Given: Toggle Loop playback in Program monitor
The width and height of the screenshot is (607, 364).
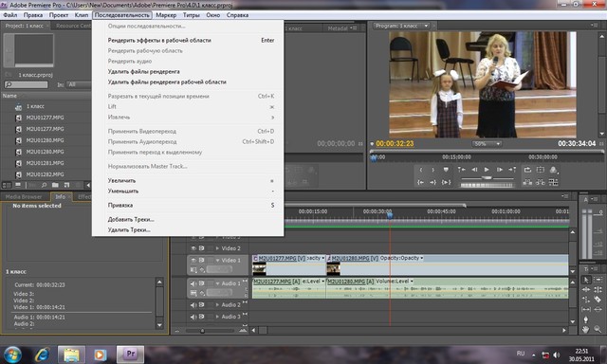Looking at the screenshot, I should (x=527, y=170).
